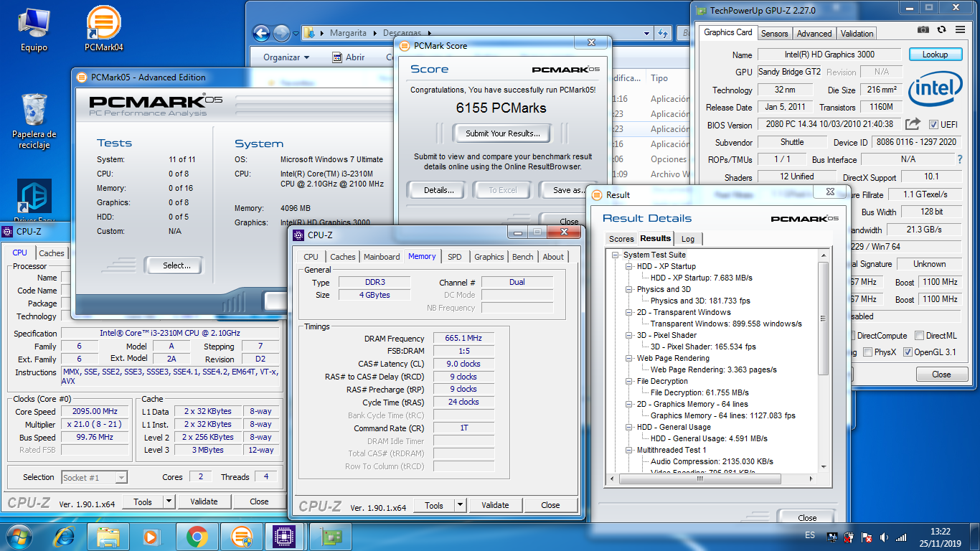The height and width of the screenshot is (551, 980).
Task: Switch to CPU-Z taskbar icon
Action: point(286,536)
